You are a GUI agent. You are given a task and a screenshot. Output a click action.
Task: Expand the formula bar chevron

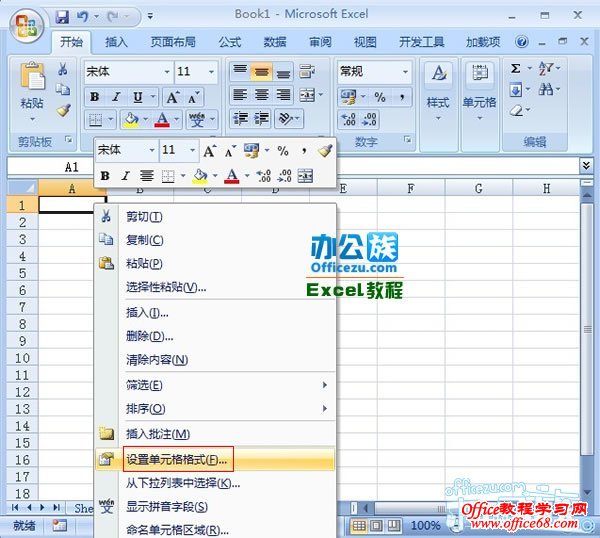click(586, 166)
